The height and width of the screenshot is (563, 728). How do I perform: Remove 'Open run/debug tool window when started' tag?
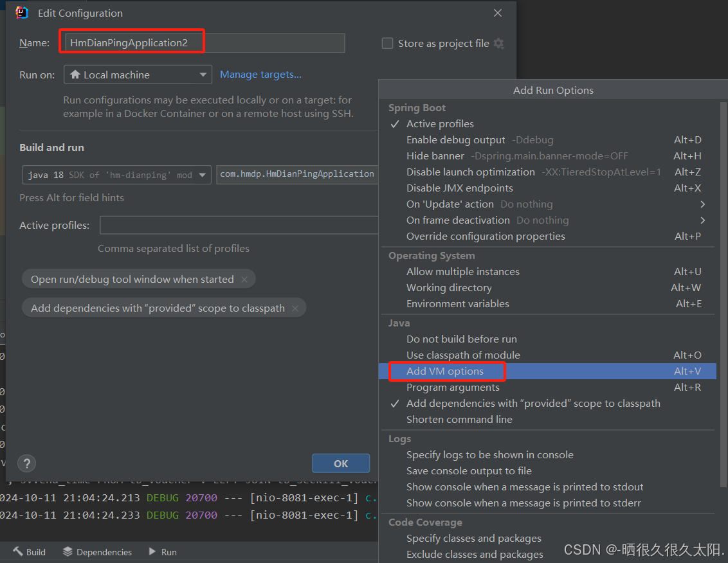point(244,280)
